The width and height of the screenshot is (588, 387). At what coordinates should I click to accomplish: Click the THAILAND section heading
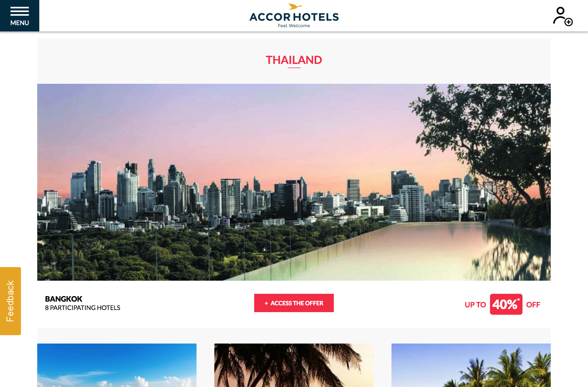point(294,60)
